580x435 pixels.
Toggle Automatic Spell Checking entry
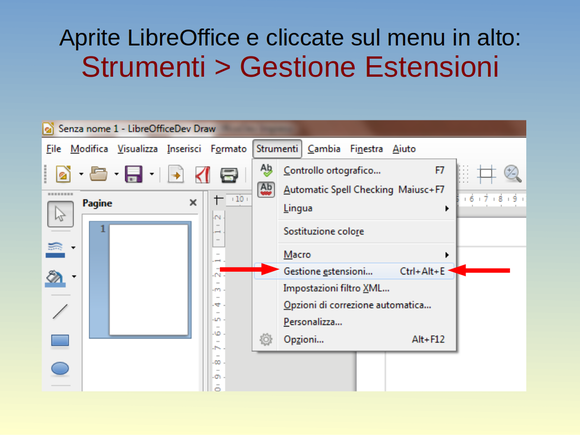[x=354, y=190]
